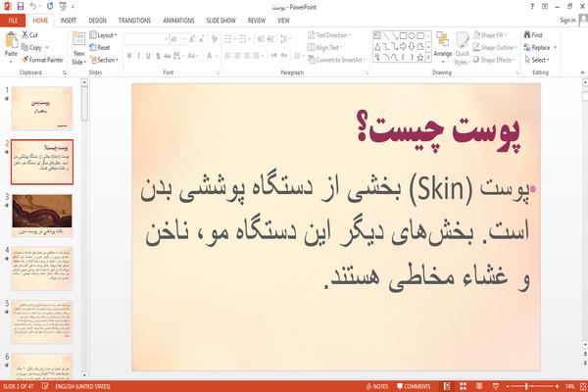Open Quick Styles gallery
The width and height of the screenshot is (588, 392).
pyautogui.click(x=462, y=49)
